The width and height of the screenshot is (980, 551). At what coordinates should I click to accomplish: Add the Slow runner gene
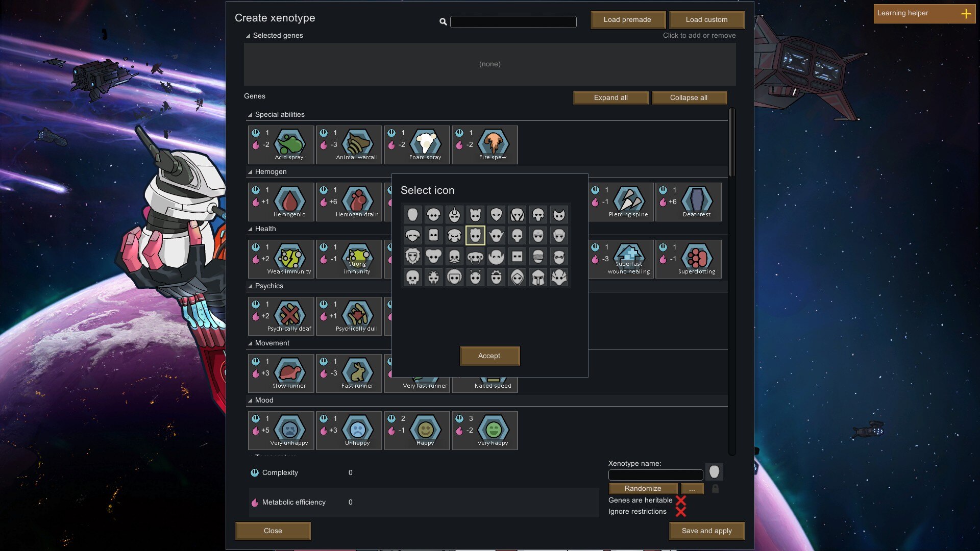pos(281,373)
